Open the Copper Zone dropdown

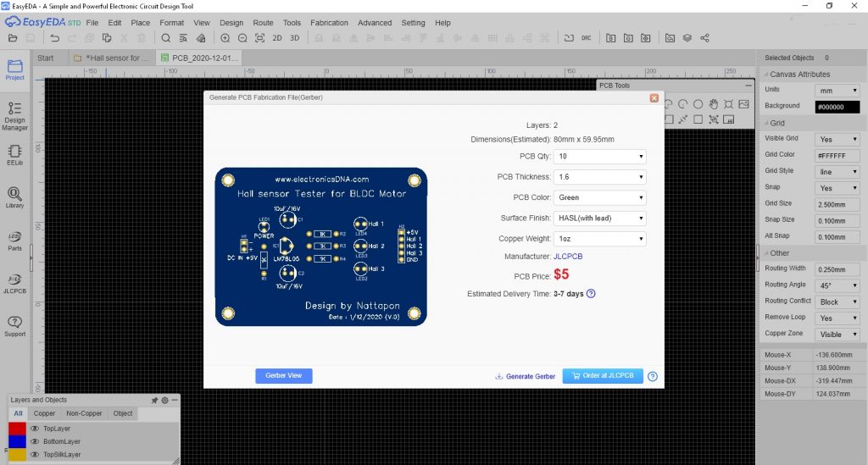[837, 335]
